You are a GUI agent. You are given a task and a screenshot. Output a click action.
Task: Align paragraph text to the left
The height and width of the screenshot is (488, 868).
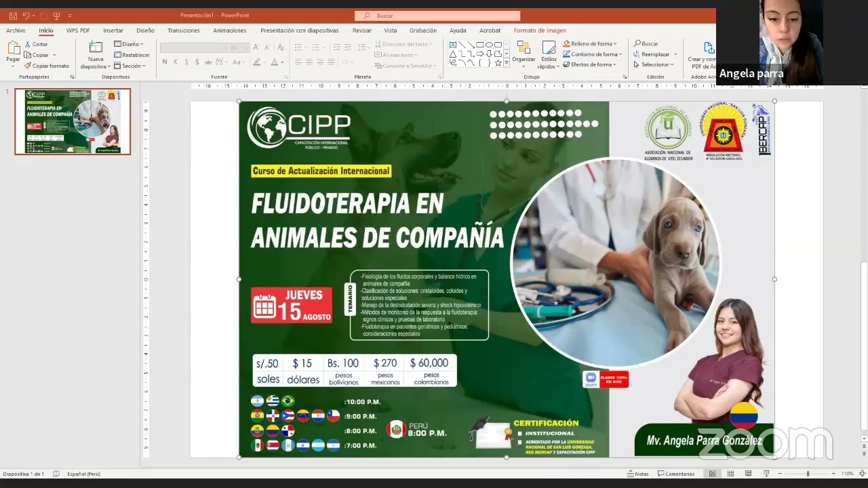298,62
